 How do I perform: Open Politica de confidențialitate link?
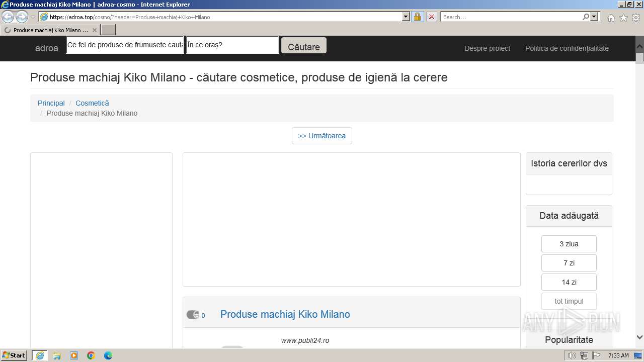(567, 48)
